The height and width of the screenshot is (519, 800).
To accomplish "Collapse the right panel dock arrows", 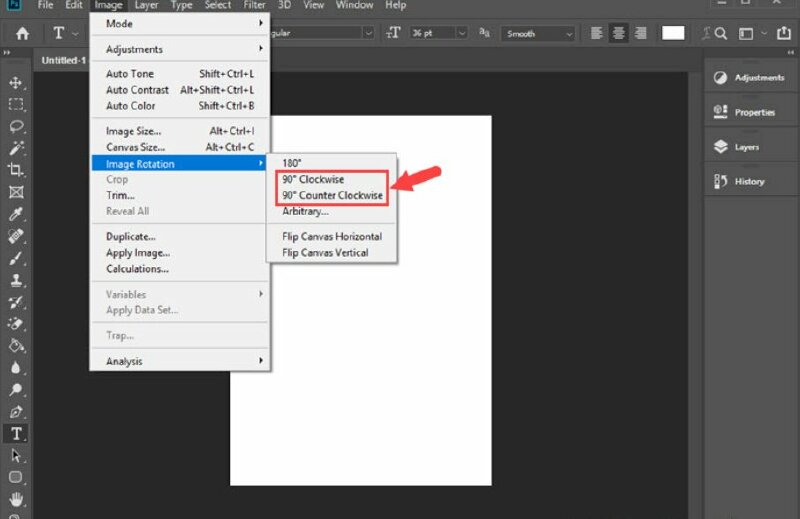I will 790,53.
